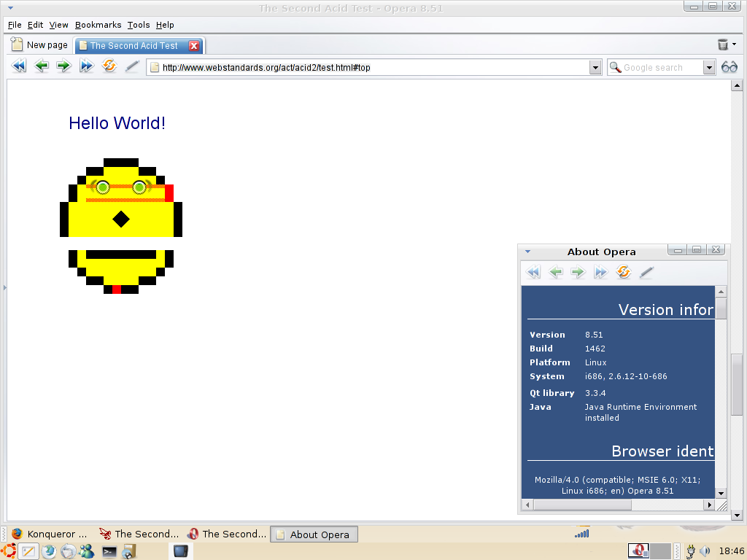Reload the About Opera window

point(624,272)
